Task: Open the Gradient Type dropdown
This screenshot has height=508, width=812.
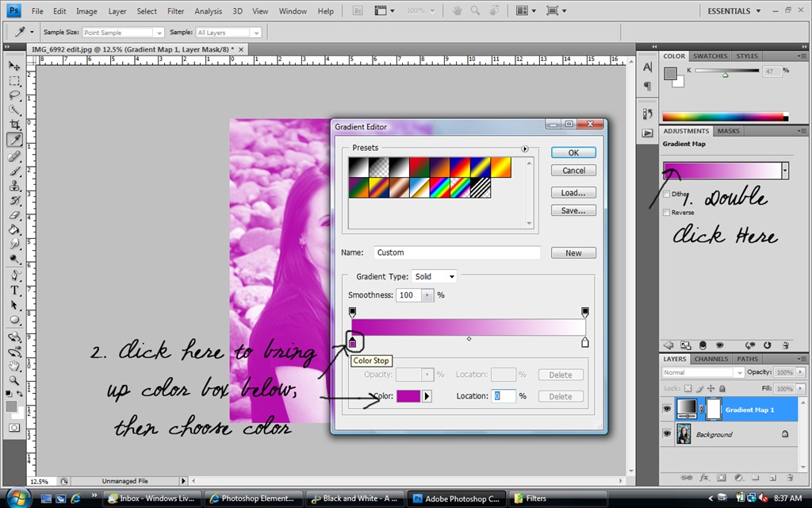Action: 434,277
